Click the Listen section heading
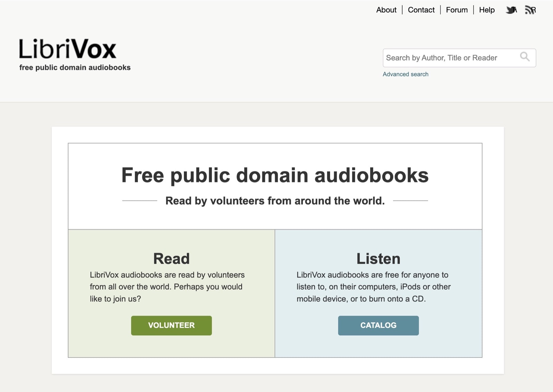This screenshot has width=553, height=392. [378, 259]
